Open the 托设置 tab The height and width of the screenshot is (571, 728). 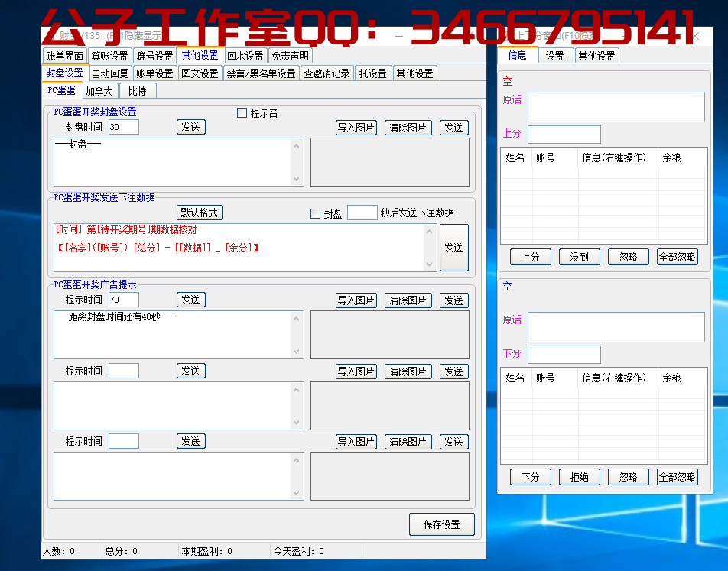[373, 74]
